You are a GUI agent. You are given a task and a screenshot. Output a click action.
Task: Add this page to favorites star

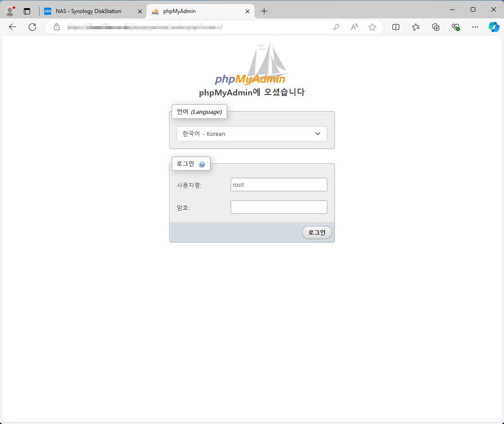(x=372, y=27)
